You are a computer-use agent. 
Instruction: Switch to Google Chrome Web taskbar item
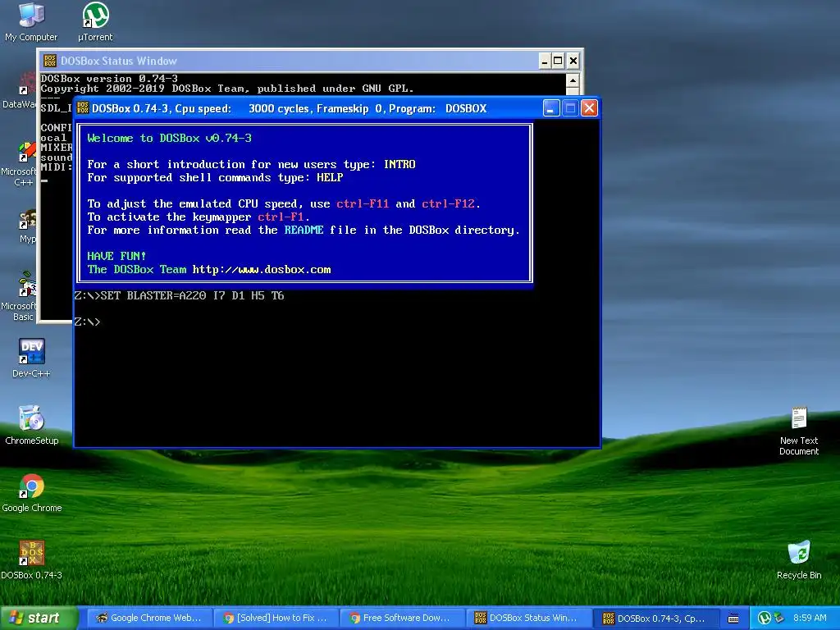point(149,619)
